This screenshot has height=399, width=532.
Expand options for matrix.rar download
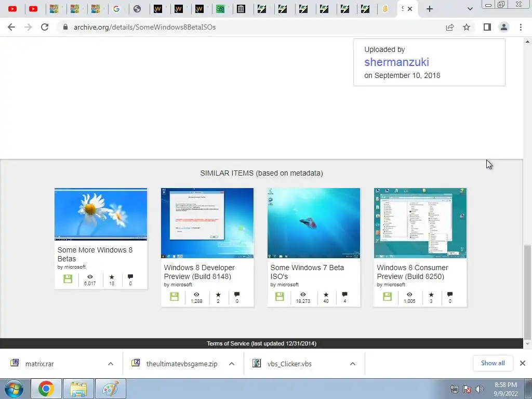click(x=111, y=364)
